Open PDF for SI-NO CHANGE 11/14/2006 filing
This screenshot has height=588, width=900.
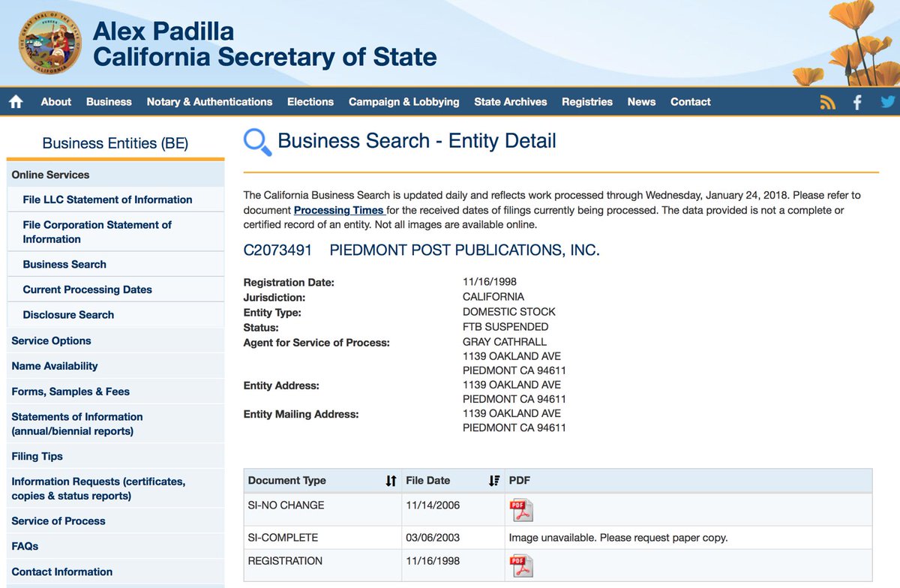coord(521,510)
